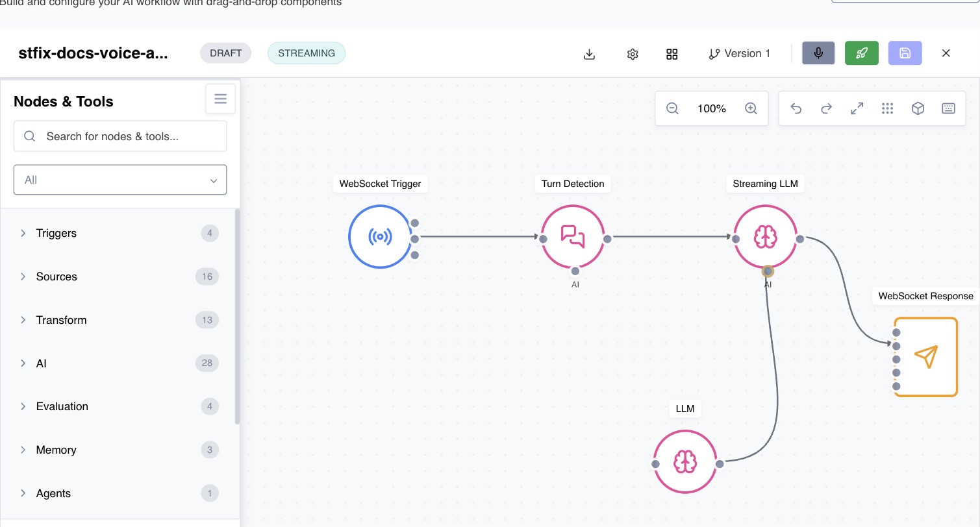
Task: Open workflow settings gear icon
Action: (633, 54)
